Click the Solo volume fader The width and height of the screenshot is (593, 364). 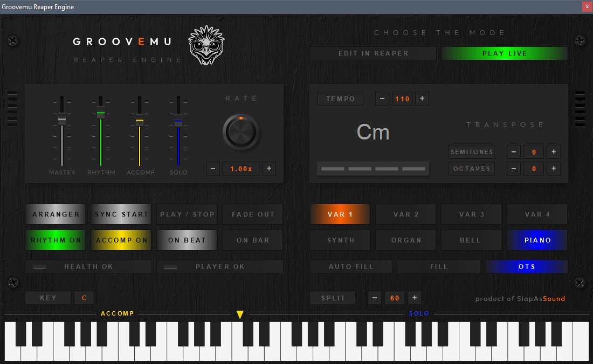pos(178,121)
